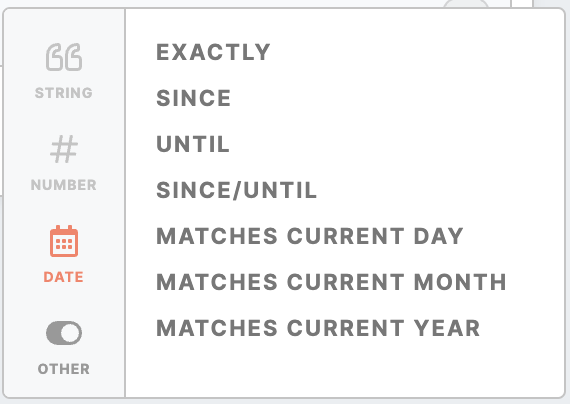Click the rounded control peeking above the popup
This screenshot has width=570, height=404.
(466, 4)
